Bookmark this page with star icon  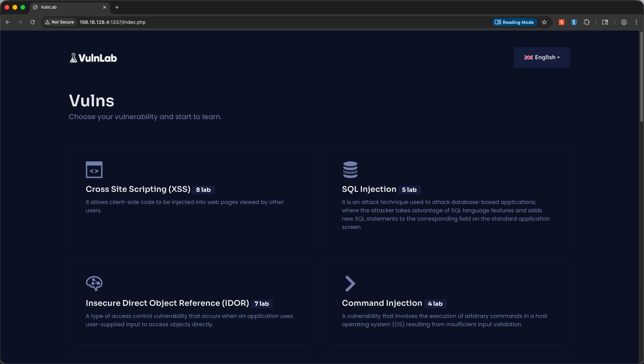(x=544, y=22)
